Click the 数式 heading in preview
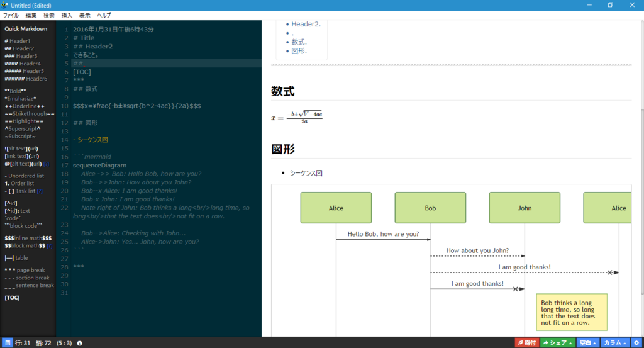This screenshot has width=644, height=348. point(282,91)
